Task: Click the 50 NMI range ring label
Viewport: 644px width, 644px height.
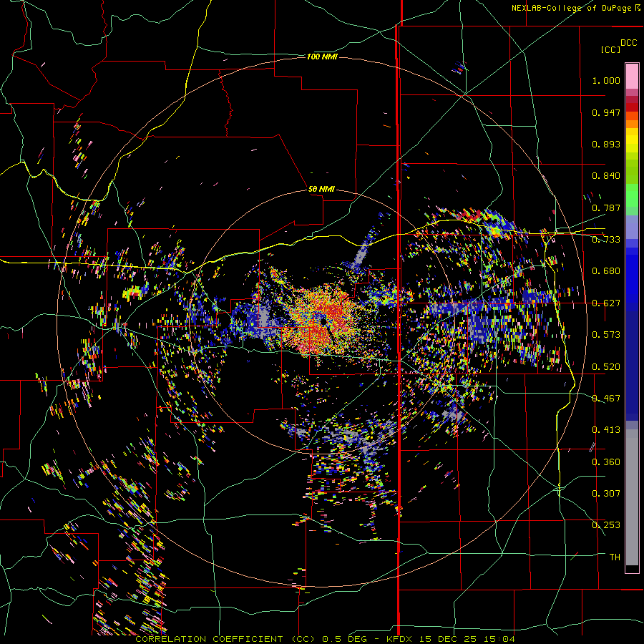Action: (x=321, y=190)
